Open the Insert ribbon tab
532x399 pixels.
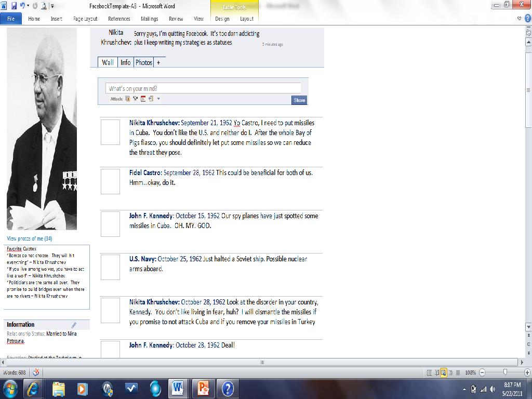[x=56, y=19]
